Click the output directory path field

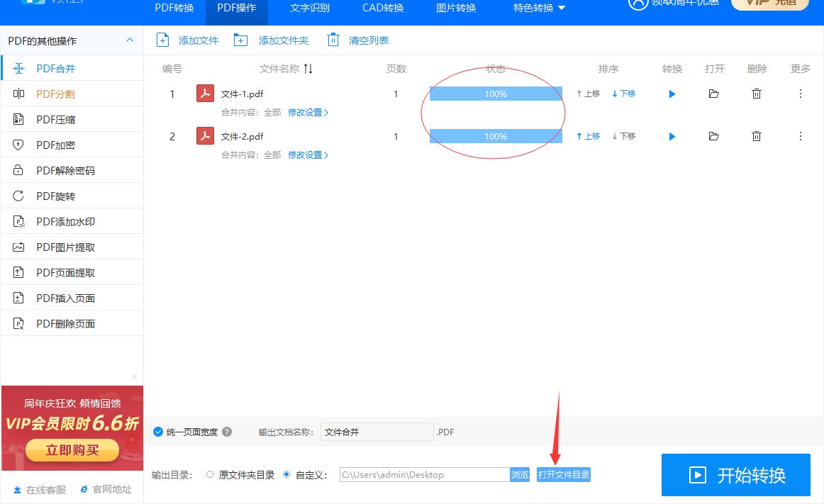click(425, 474)
